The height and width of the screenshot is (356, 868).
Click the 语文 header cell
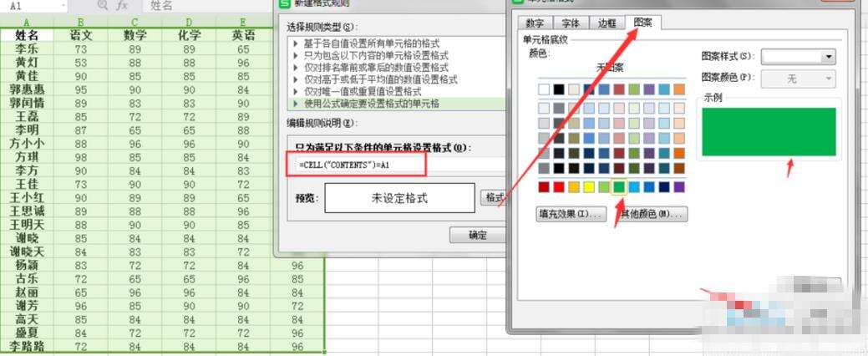click(81, 35)
